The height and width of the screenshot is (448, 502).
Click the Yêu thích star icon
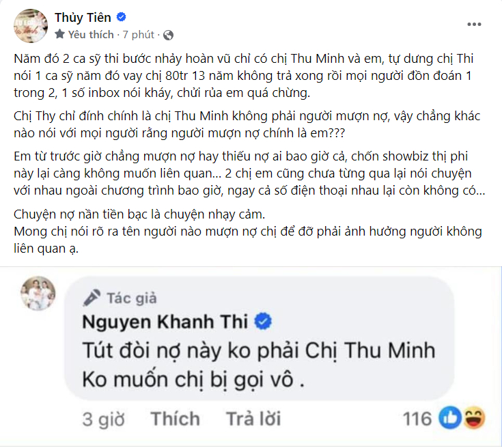60,34
